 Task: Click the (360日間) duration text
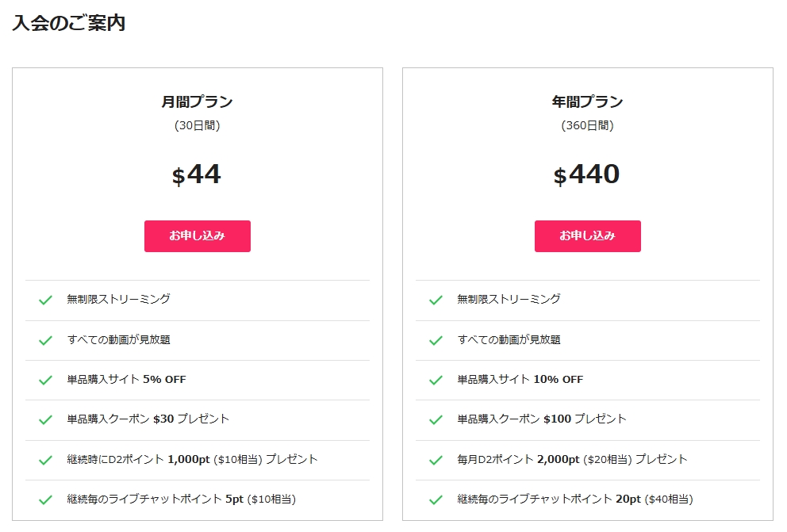click(x=587, y=125)
